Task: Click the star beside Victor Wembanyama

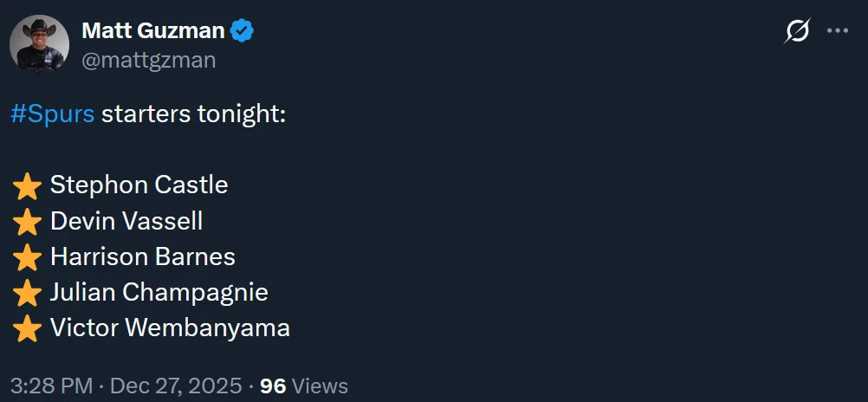Action: (x=28, y=328)
